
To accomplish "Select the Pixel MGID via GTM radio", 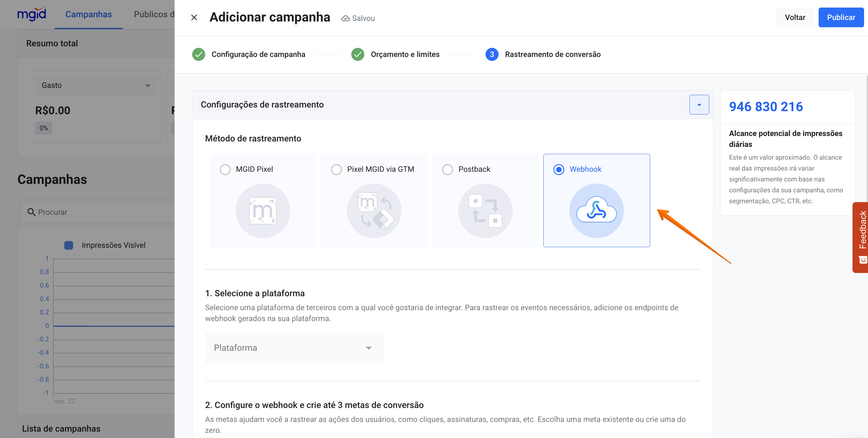I will (336, 169).
